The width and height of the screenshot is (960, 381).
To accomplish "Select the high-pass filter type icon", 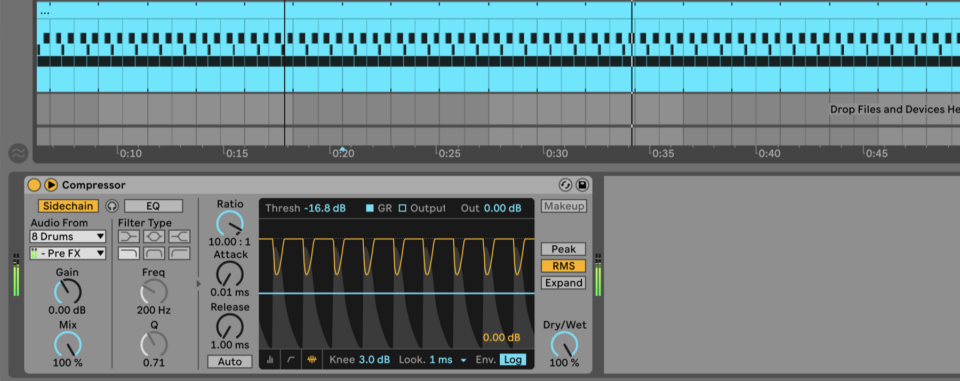I will tap(179, 253).
